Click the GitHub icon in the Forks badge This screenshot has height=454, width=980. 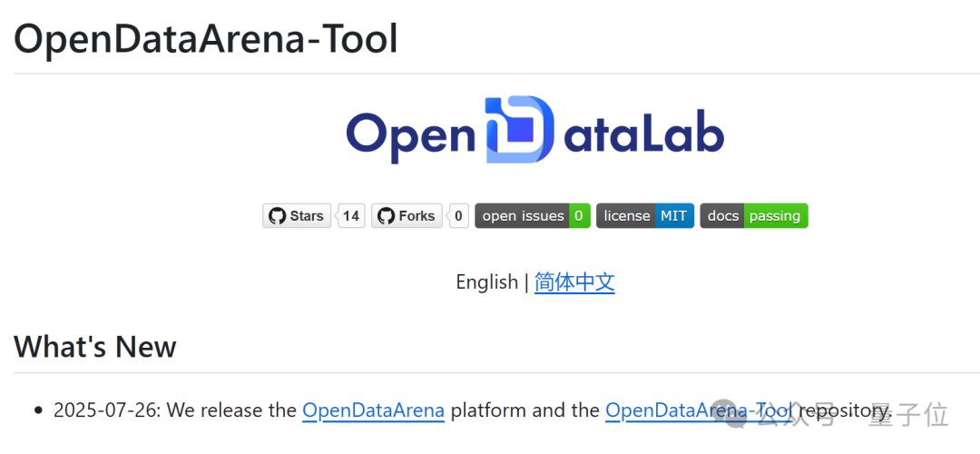(x=387, y=216)
